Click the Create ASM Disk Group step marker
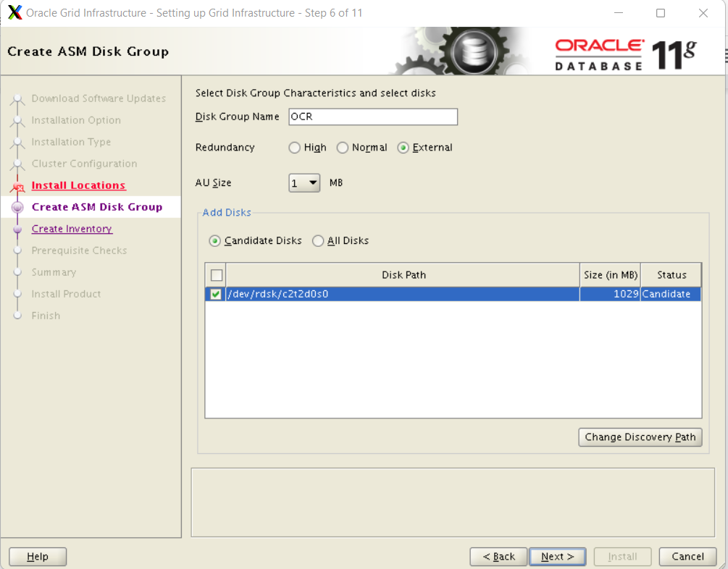The image size is (728, 569). coord(17,208)
